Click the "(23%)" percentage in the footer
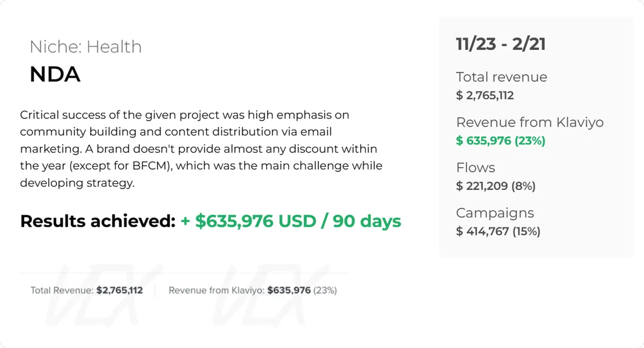 click(325, 291)
